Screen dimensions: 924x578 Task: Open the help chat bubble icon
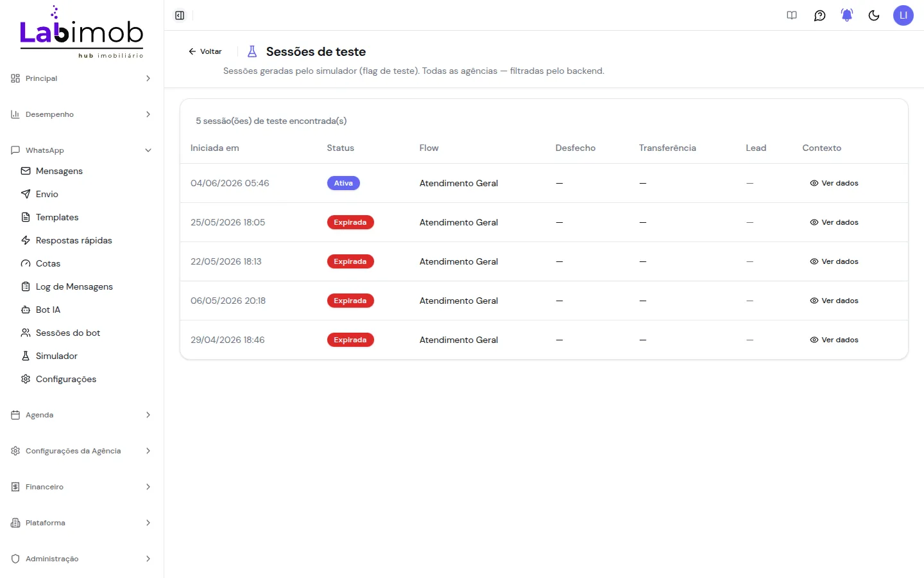coord(819,15)
